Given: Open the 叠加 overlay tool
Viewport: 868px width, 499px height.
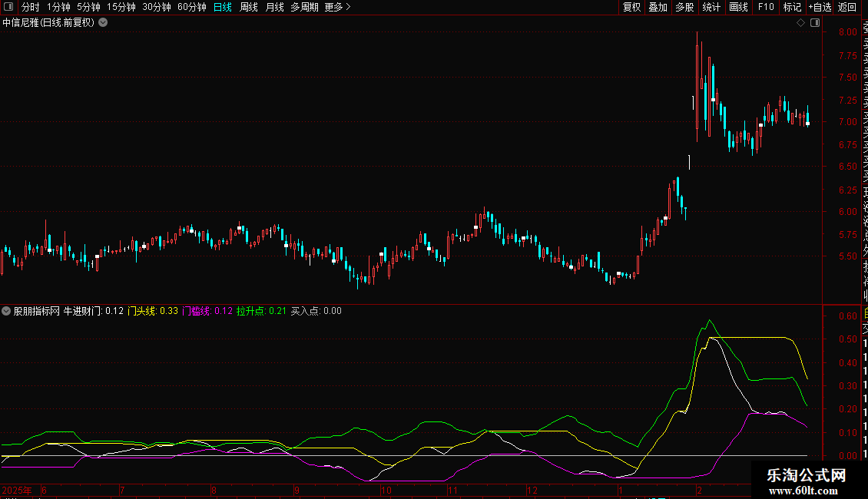Looking at the screenshot, I should (x=658, y=8).
